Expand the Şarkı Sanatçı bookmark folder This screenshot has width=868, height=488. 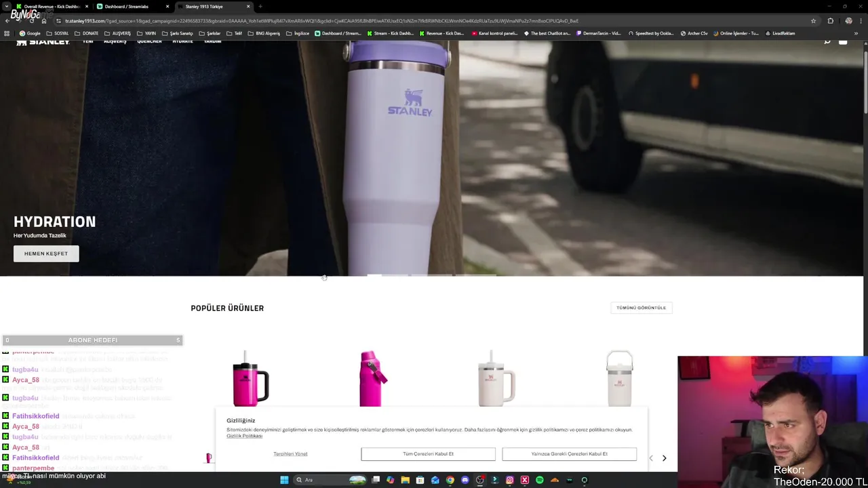[x=178, y=33]
